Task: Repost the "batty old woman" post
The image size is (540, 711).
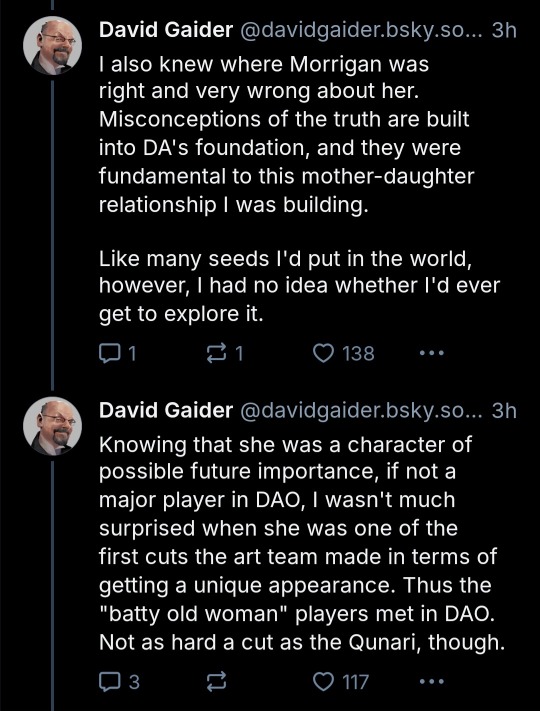Action: point(216,682)
